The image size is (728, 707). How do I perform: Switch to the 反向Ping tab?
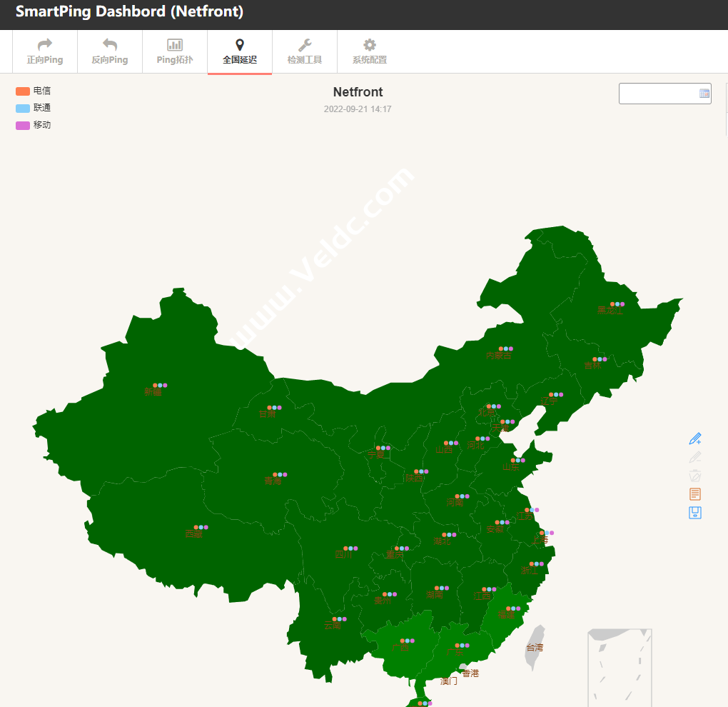pos(109,51)
